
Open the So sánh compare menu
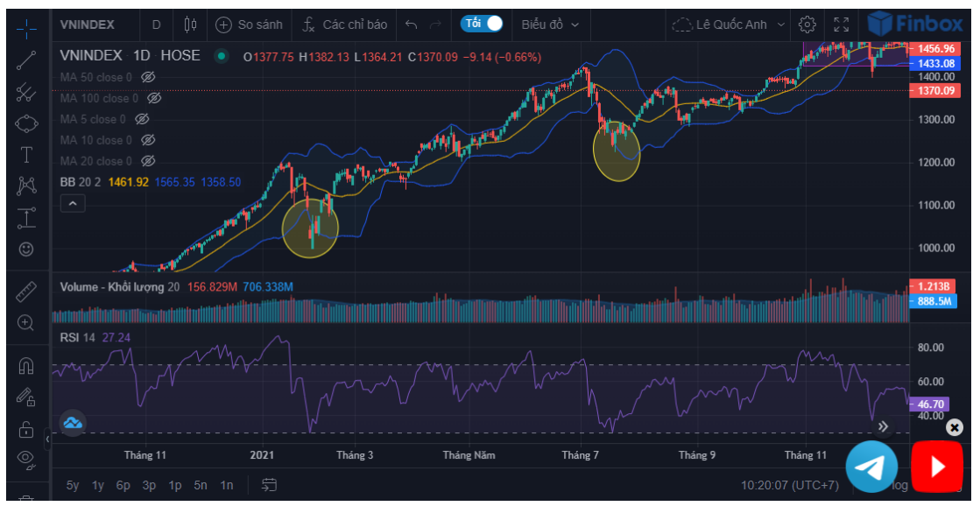coord(248,25)
